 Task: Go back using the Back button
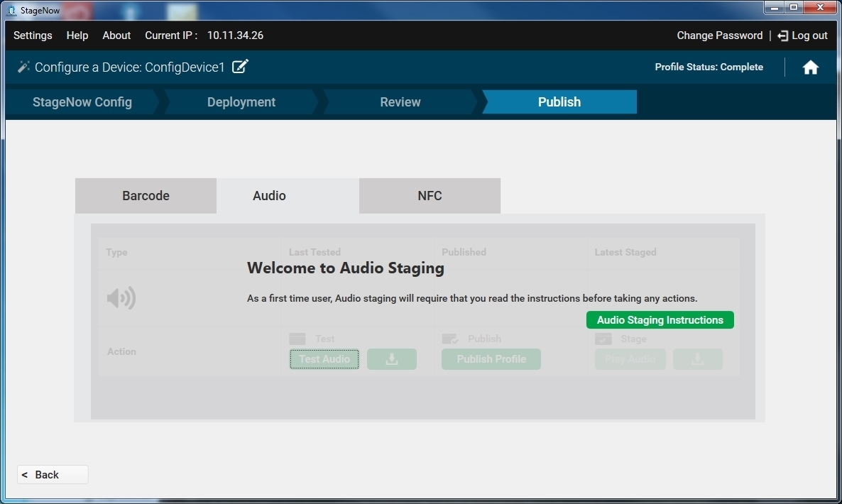53,474
